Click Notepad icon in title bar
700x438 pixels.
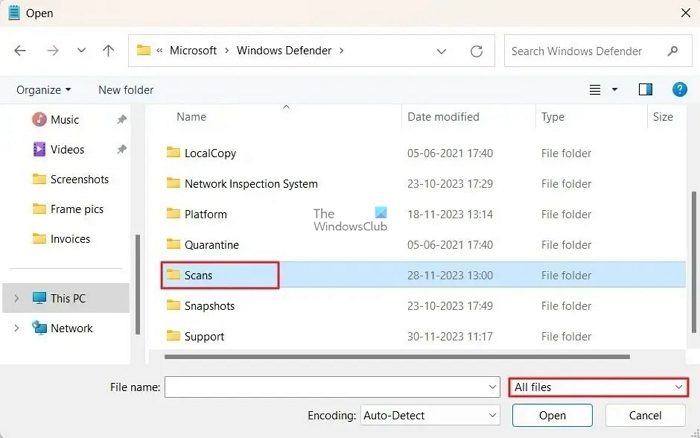coord(14,13)
